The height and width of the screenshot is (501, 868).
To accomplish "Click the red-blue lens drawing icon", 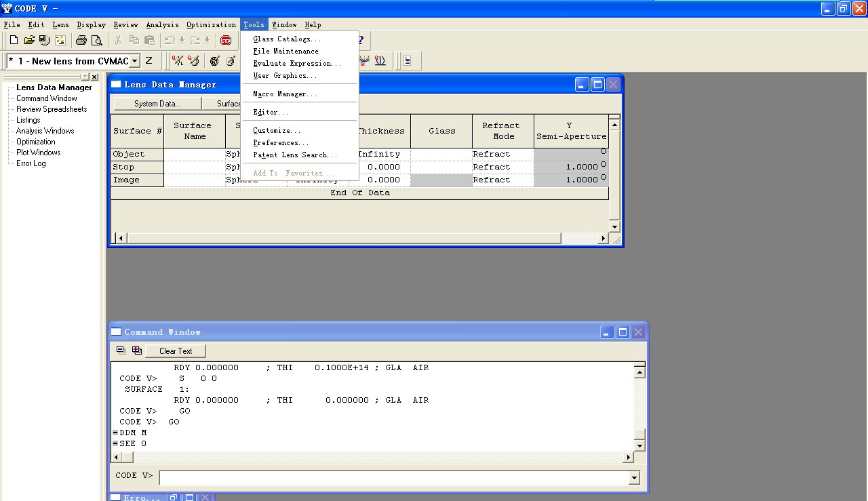I will coord(380,61).
